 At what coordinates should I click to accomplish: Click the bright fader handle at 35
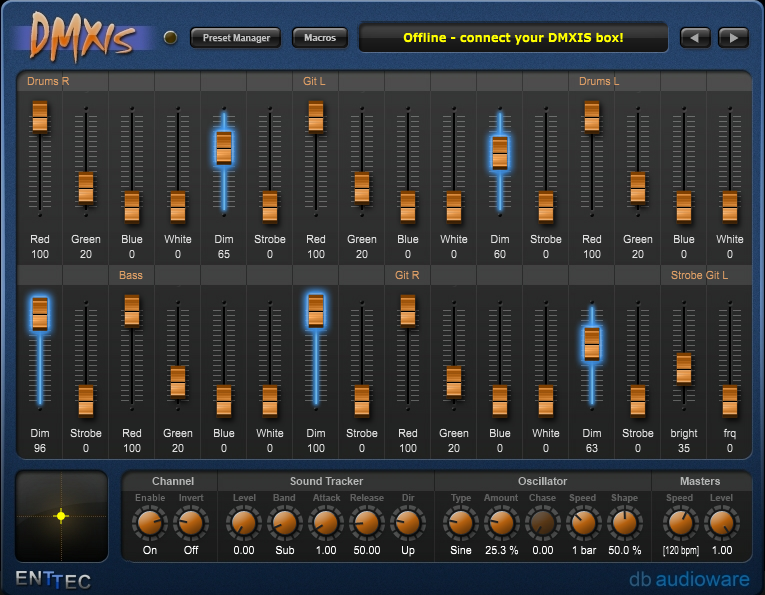pyautogui.click(x=684, y=369)
